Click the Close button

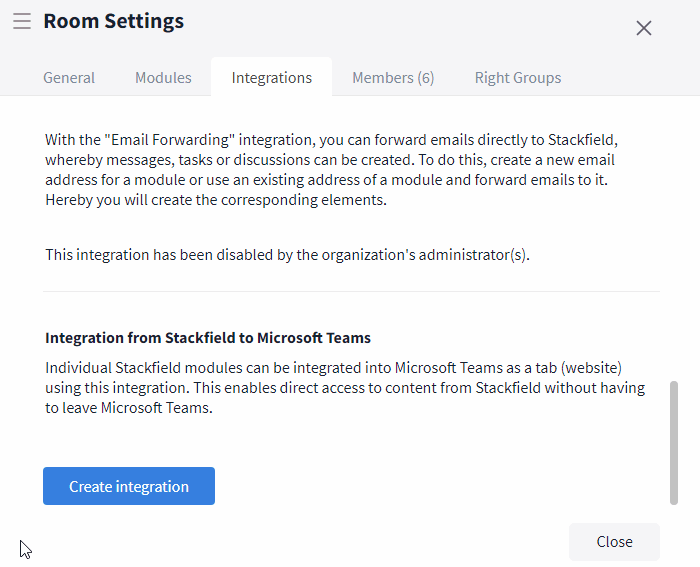point(614,542)
